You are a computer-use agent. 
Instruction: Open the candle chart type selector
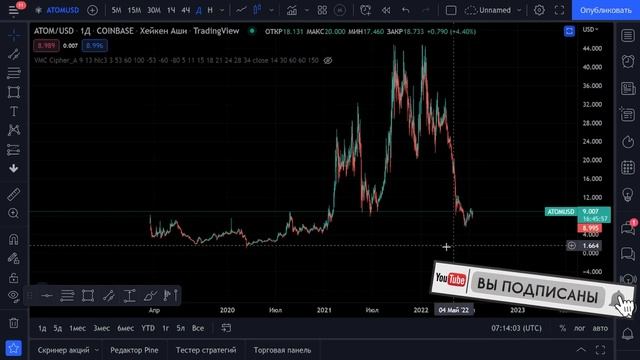point(258,10)
